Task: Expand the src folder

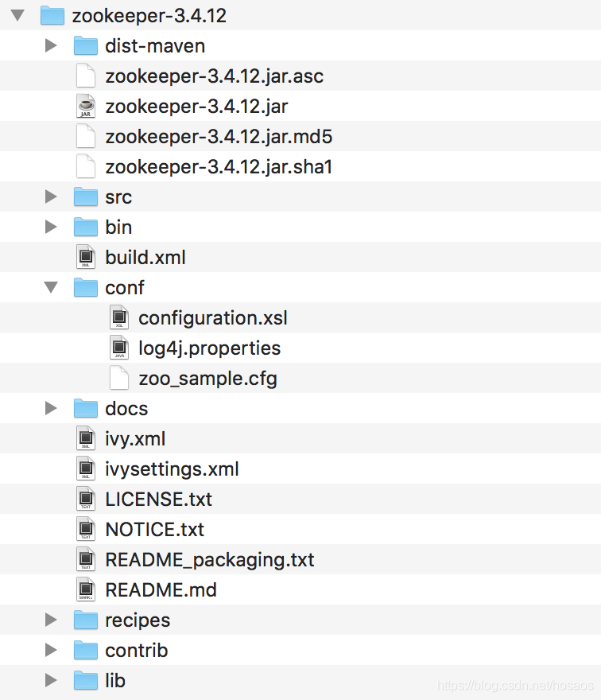Action: (x=52, y=197)
